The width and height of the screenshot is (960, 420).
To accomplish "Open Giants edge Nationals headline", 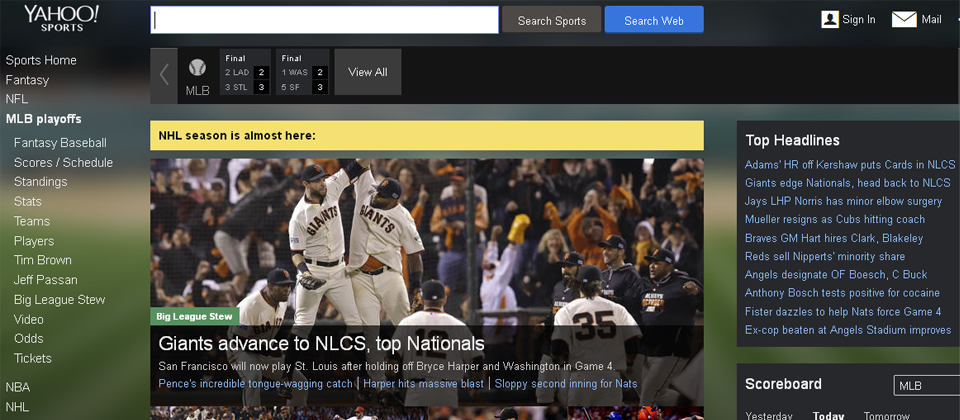I will tap(847, 183).
